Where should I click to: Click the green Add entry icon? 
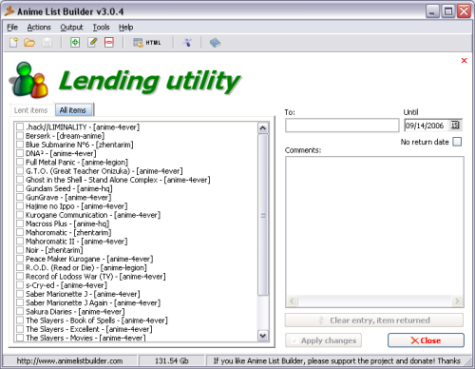pyautogui.click(x=75, y=42)
